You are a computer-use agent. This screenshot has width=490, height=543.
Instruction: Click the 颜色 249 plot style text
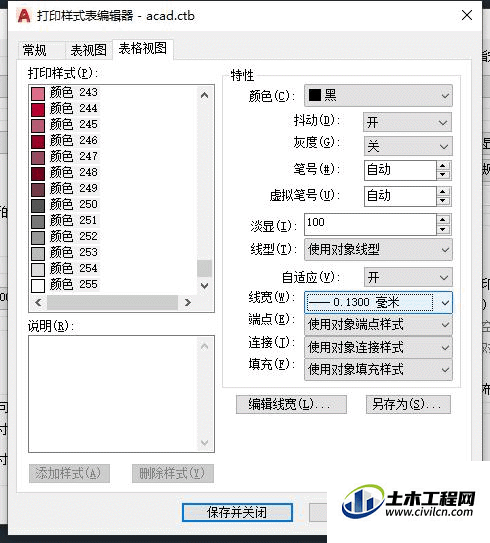point(74,188)
